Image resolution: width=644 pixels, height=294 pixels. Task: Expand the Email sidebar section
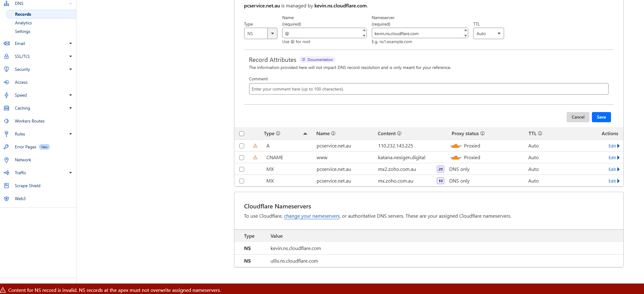pos(71,43)
